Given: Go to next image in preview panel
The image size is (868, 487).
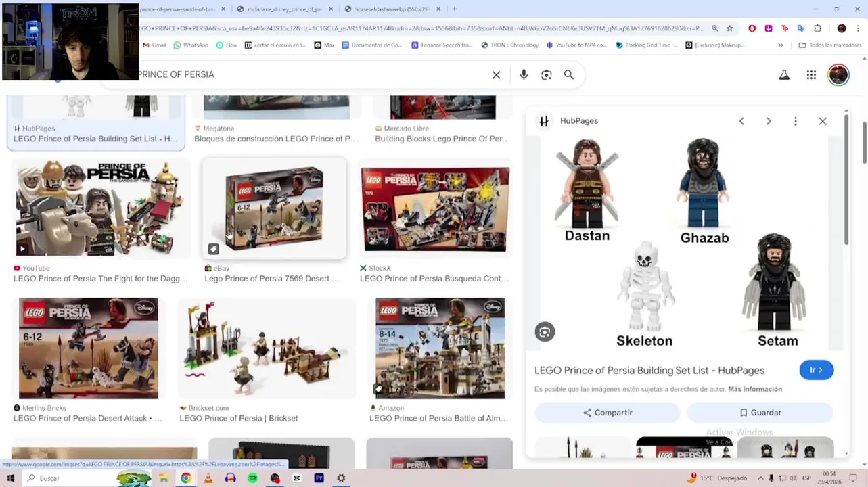Looking at the screenshot, I should click(x=769, y=121).
